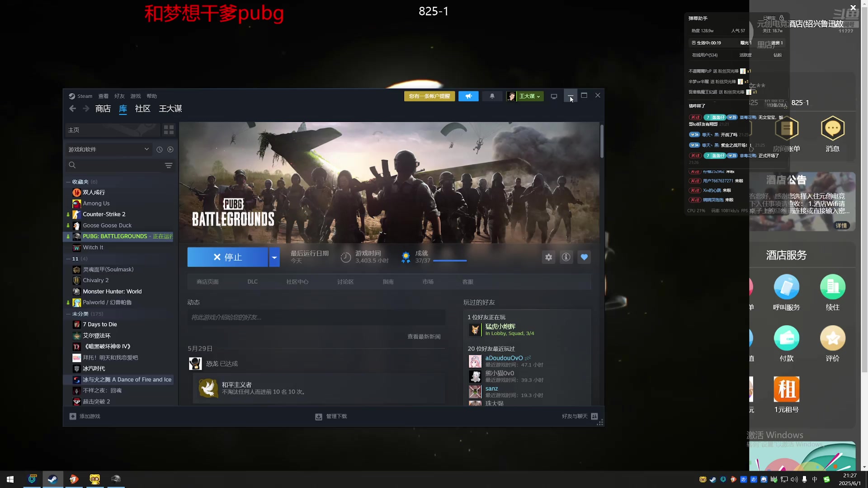Show recent games clock filter
This screenshot has height=488, width=868.
coord(159,150)
